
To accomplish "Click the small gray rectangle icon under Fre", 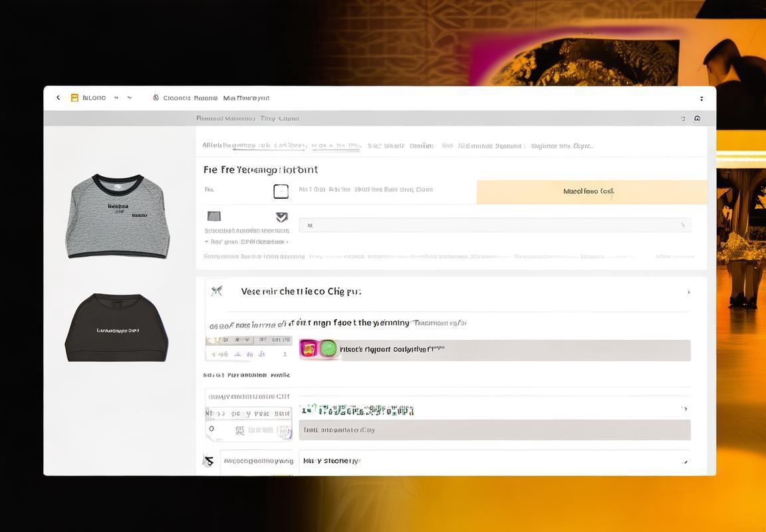I will 214,216.
